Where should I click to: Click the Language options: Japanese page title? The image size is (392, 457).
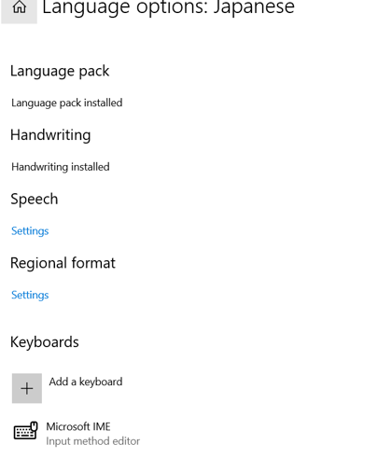168,8
